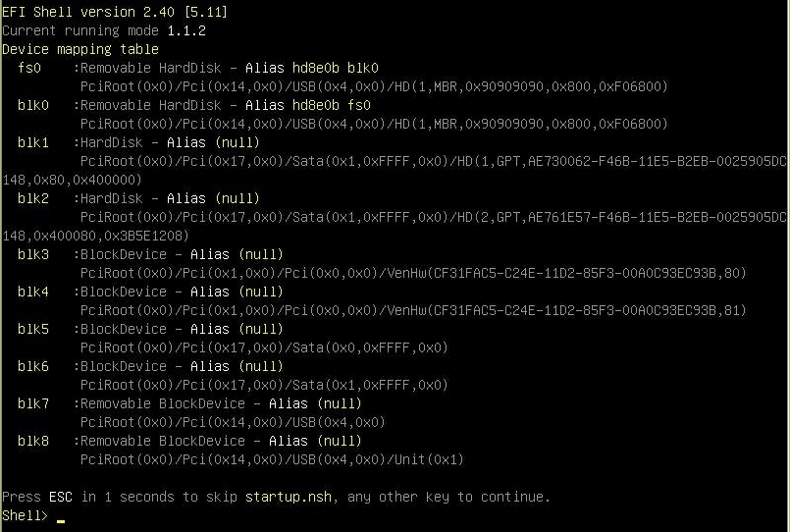
Task: Click the running mode 1.1.2 value
Action: point(186,30)
